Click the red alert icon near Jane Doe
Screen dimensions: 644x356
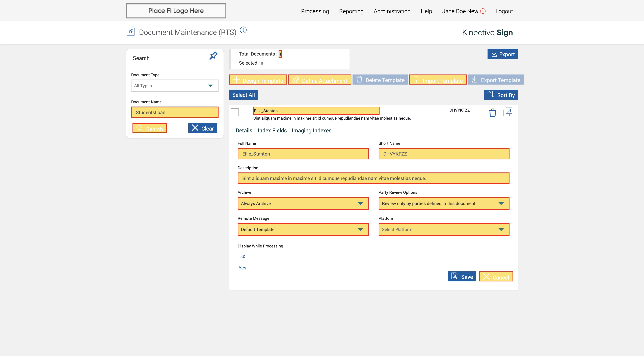pyautogui.click(x=483, y=11)
